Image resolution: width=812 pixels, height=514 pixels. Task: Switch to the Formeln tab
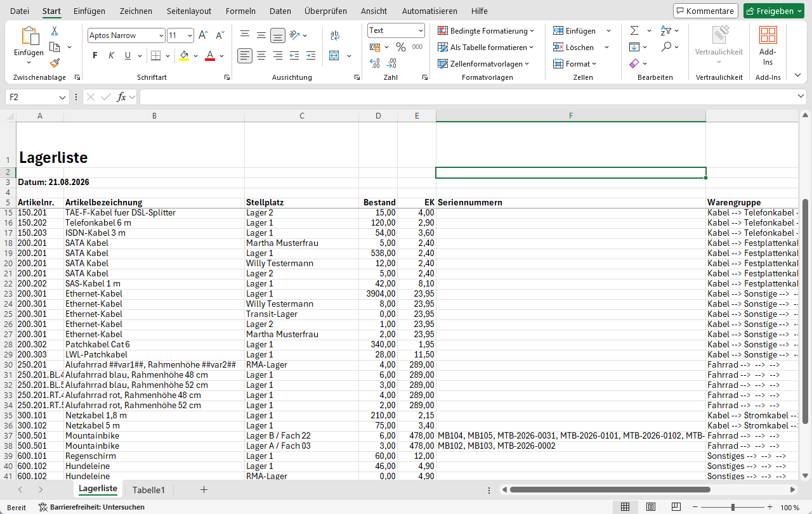click(x=240, y=11)
